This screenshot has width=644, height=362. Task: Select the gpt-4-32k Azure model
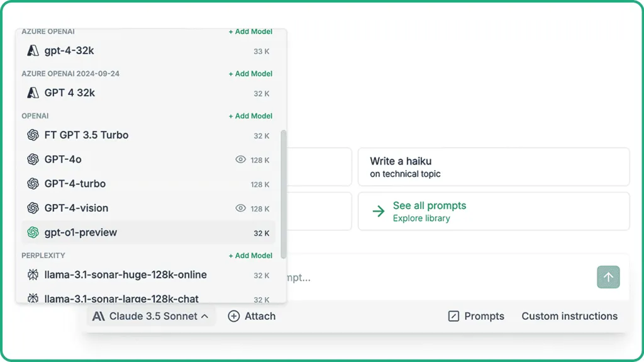click(x=148, y=50)
